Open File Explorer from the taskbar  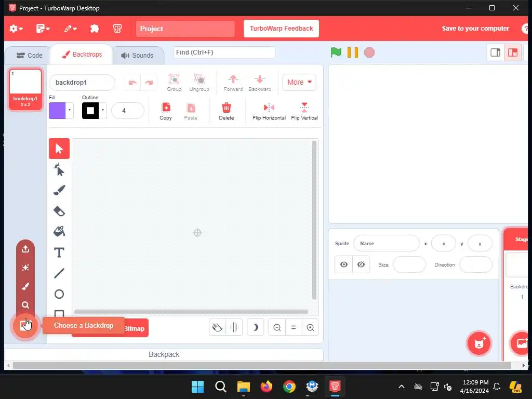(x=243, y=387)
